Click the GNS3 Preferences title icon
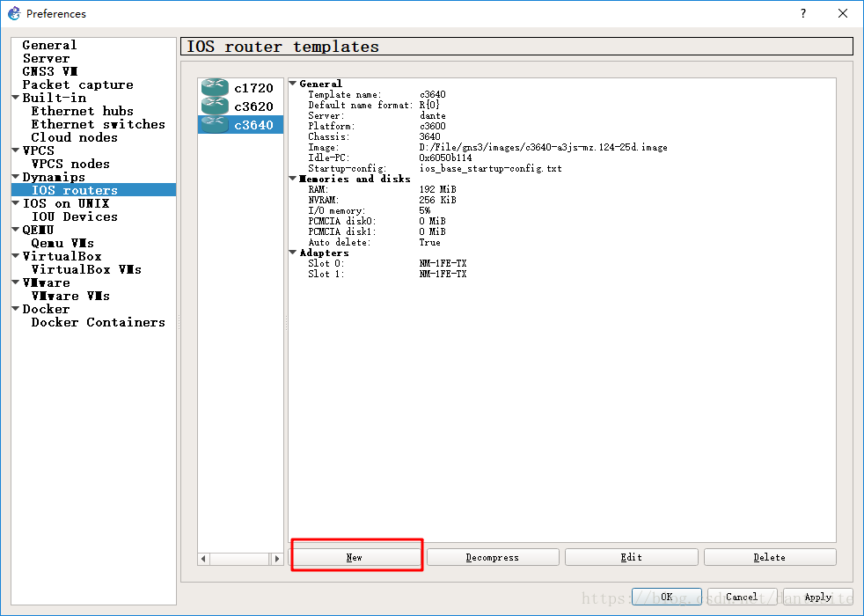 tap(14, 13)
